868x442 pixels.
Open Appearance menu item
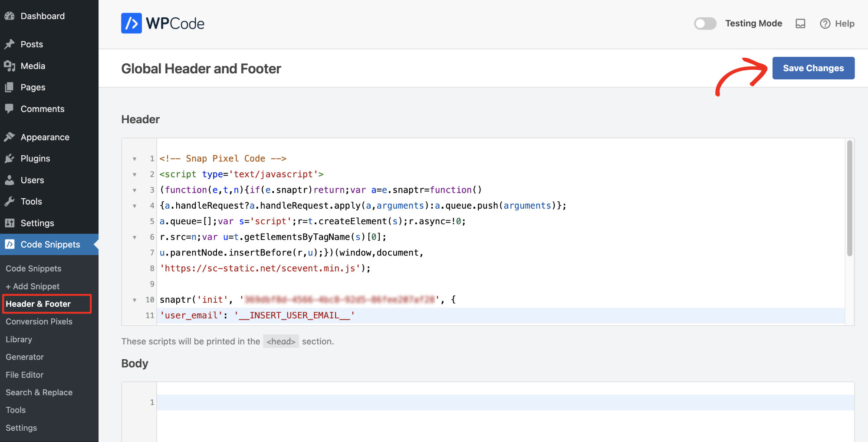(x=49, y=137)
